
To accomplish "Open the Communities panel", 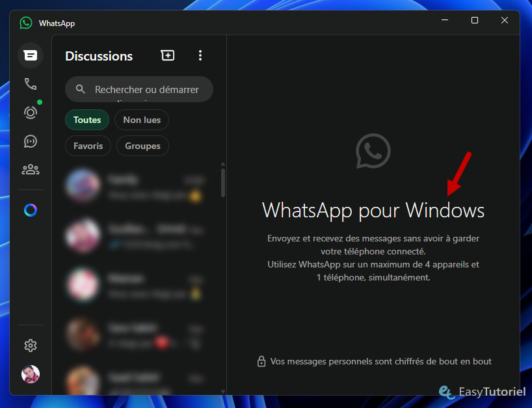I will (x=30, y=169).
